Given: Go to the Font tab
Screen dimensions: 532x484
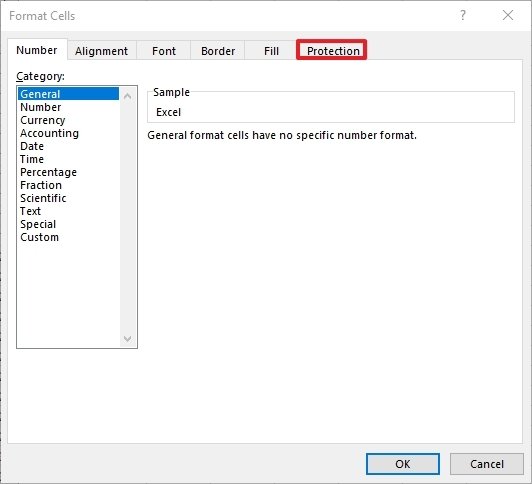Looking at the screenshot, I should click(x=164, y=51).
